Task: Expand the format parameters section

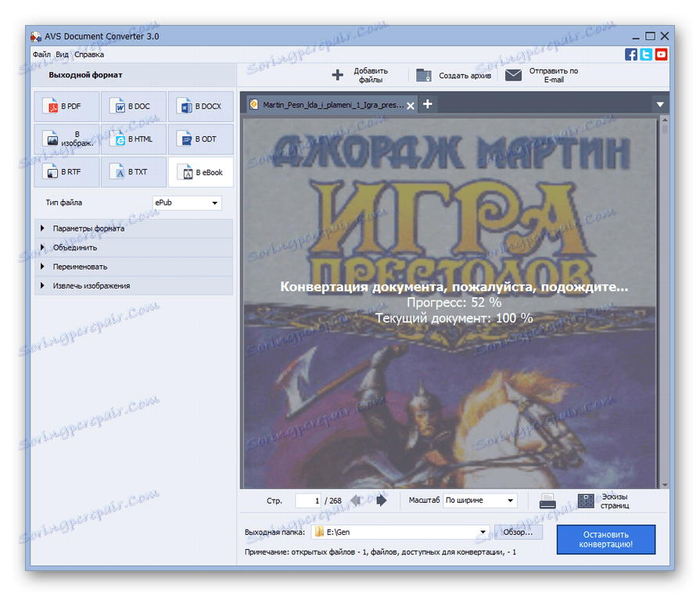Action: 134,228
